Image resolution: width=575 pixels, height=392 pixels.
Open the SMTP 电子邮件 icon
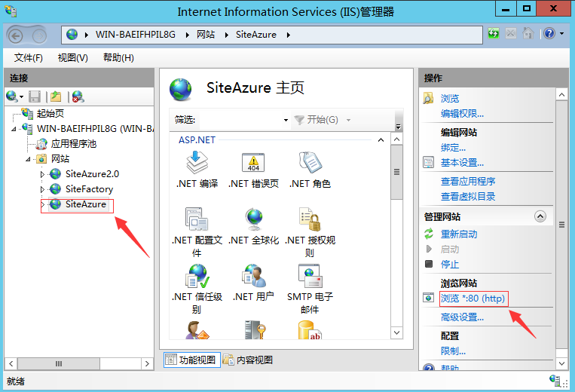(x=310, y=276)
